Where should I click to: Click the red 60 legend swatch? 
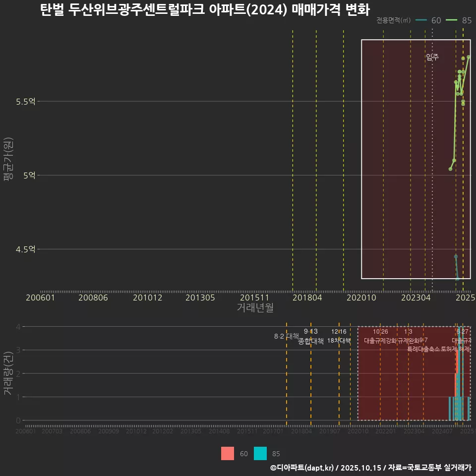point(228,454)
